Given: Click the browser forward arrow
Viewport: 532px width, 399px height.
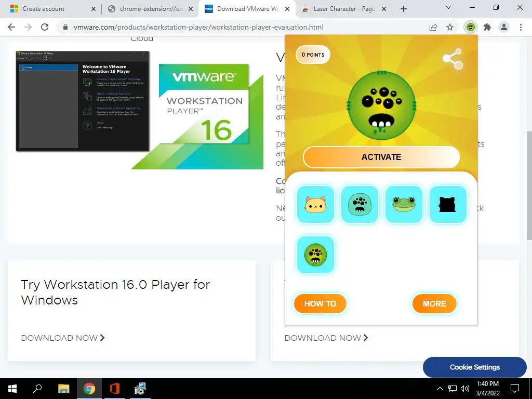Looking at the screenshot, I should pos(28,27).
